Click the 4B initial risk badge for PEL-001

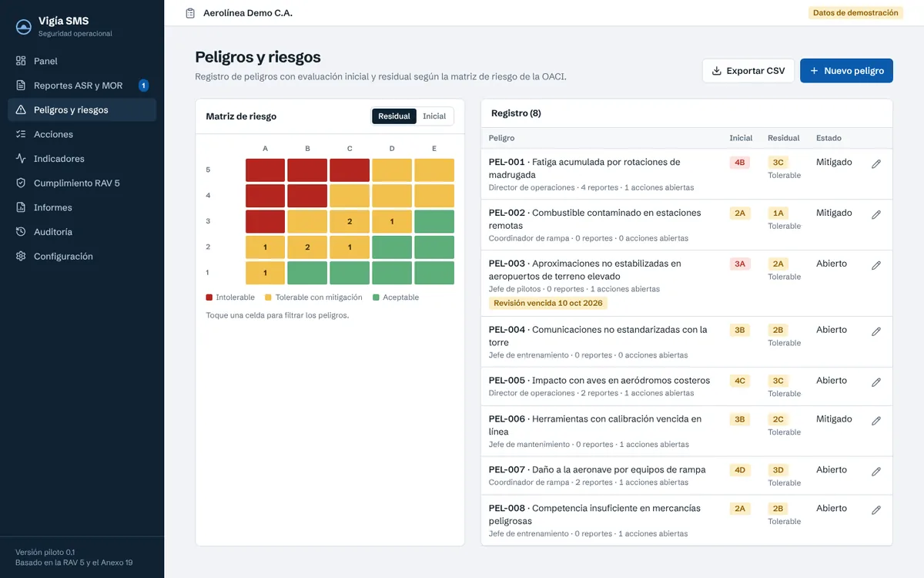pyautogui.click(x=740, y=163)
